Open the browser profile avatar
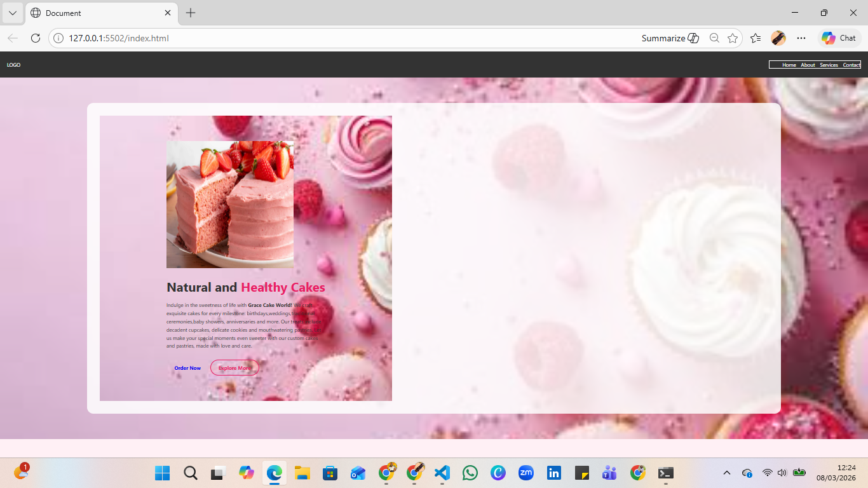This screenshot has height=488, width=868. tap(778, 38)
